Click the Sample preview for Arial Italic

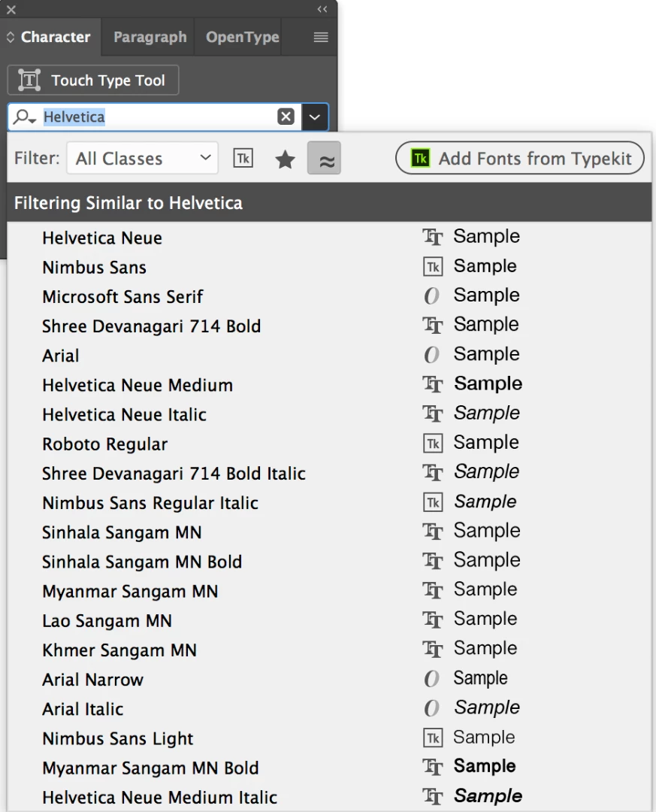[487, 708]
